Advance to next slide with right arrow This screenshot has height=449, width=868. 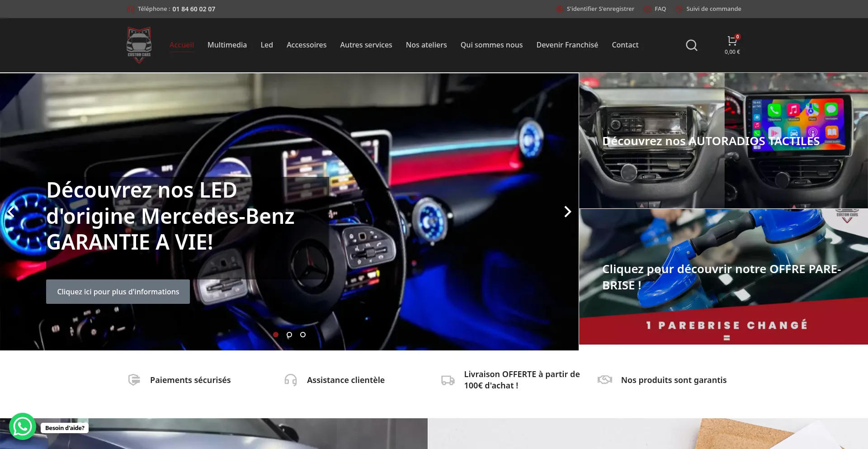pyautogui.click(x=568, y=212)
